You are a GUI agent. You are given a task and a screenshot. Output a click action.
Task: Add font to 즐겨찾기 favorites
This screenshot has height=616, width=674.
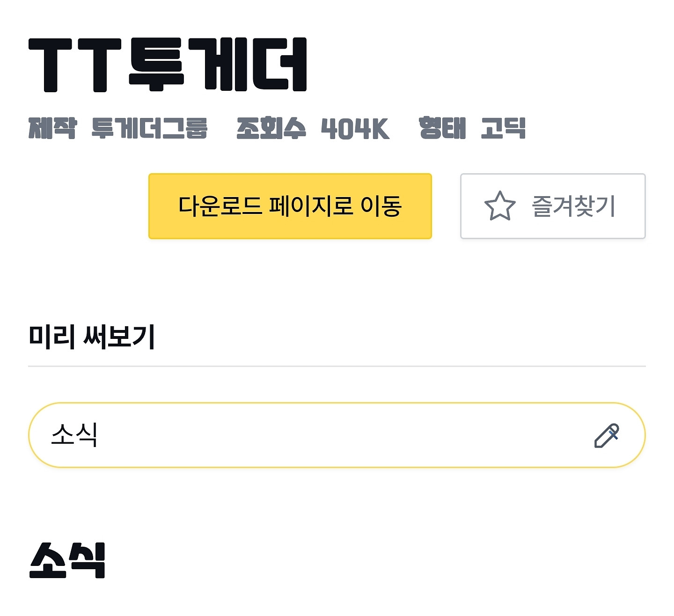pyautogui.click(x=552, y=206)
